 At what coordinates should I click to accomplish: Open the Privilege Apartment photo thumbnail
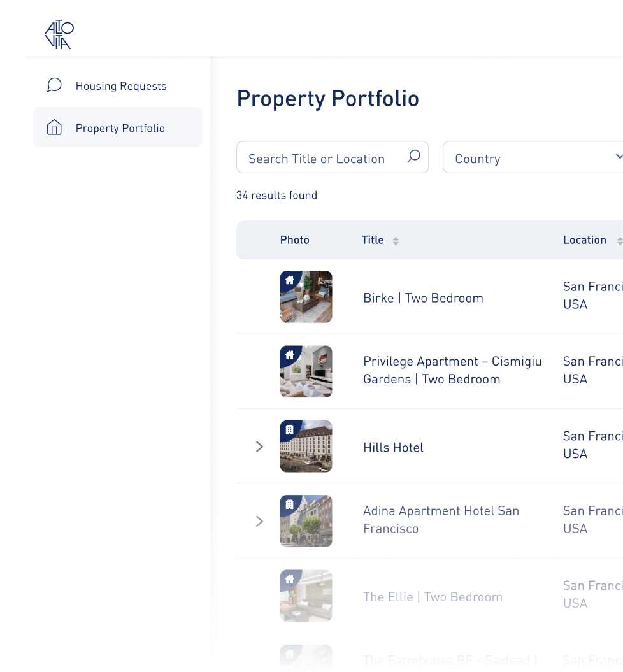[x=306, y=371]
